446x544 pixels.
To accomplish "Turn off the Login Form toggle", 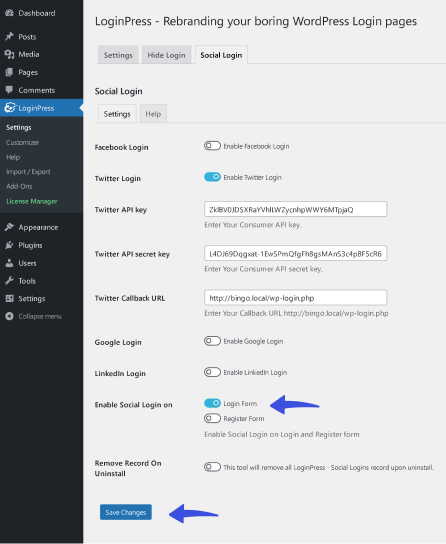I will [212, 403].
